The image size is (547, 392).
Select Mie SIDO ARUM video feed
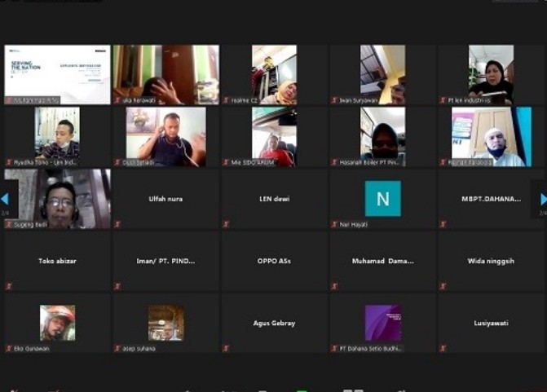pyautogui.click(x=275, y=137)
